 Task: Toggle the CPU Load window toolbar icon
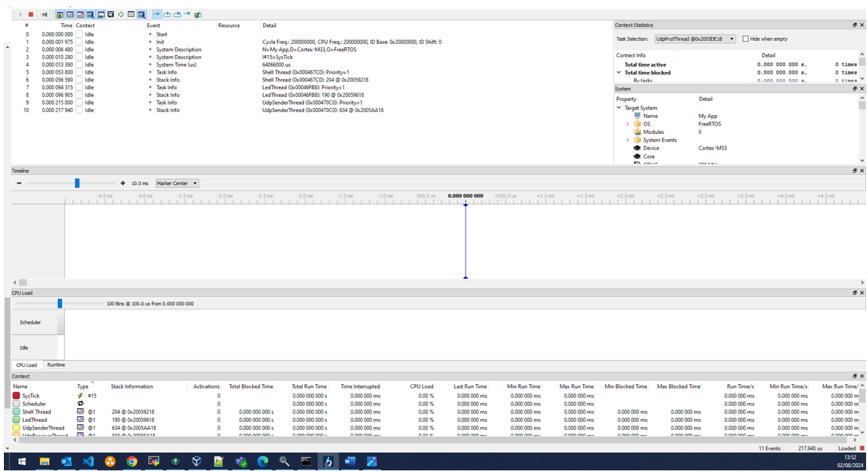coord(80,14)
